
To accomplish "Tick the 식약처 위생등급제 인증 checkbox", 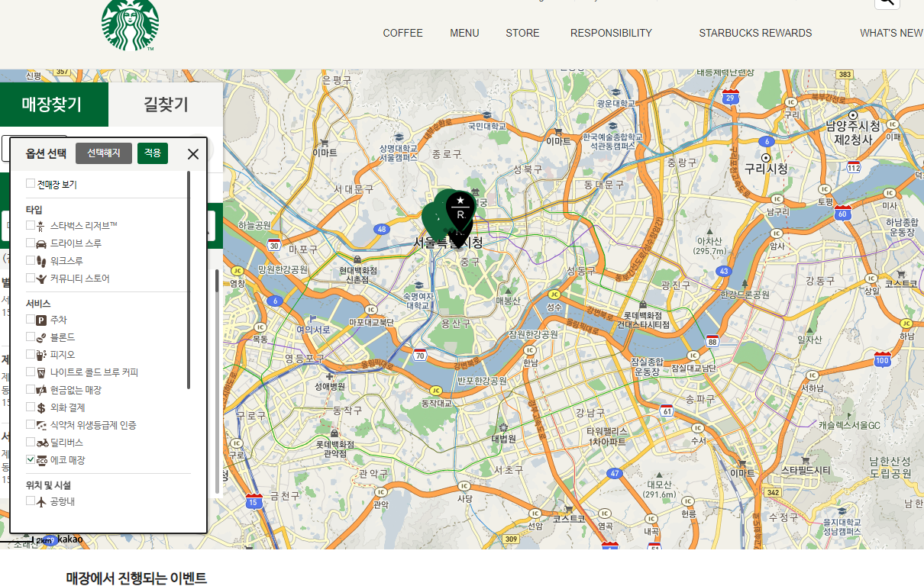I will 31,424.
